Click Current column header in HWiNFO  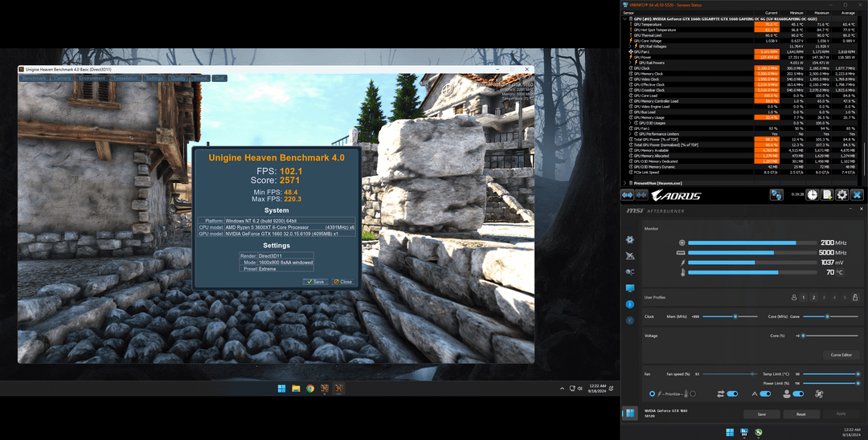771,12
